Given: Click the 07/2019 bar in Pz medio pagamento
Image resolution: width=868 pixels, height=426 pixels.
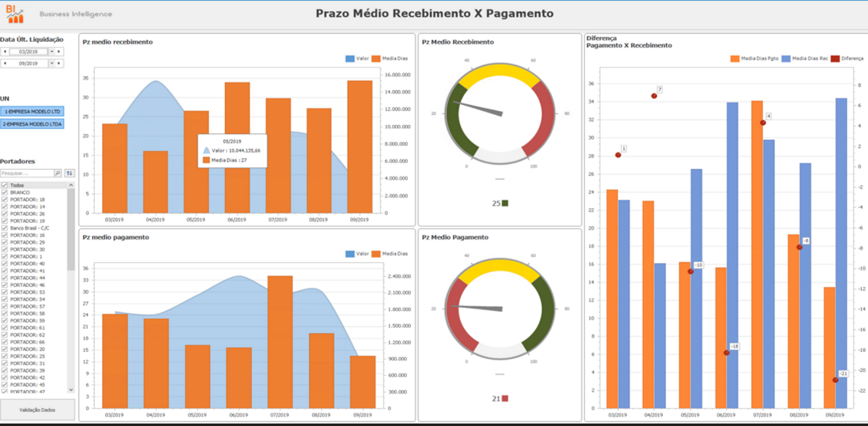Looking at the screenshot, I should tap(280, 342).
